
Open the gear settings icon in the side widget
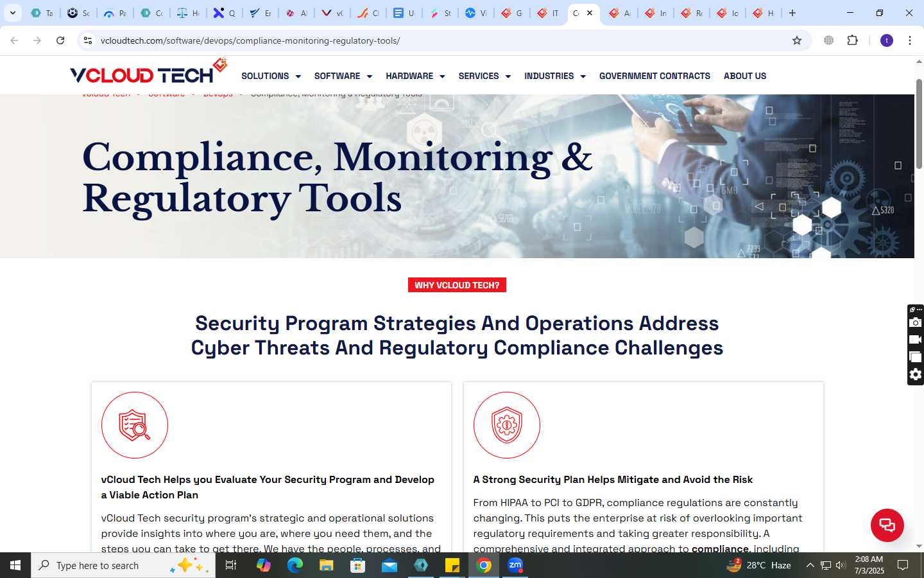(916, 374)
